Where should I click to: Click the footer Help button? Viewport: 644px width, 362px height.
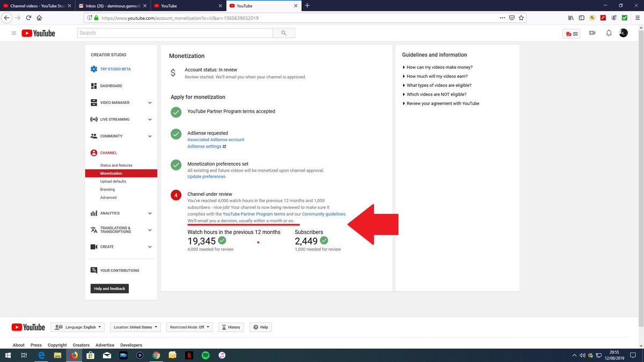click(261, 327)
